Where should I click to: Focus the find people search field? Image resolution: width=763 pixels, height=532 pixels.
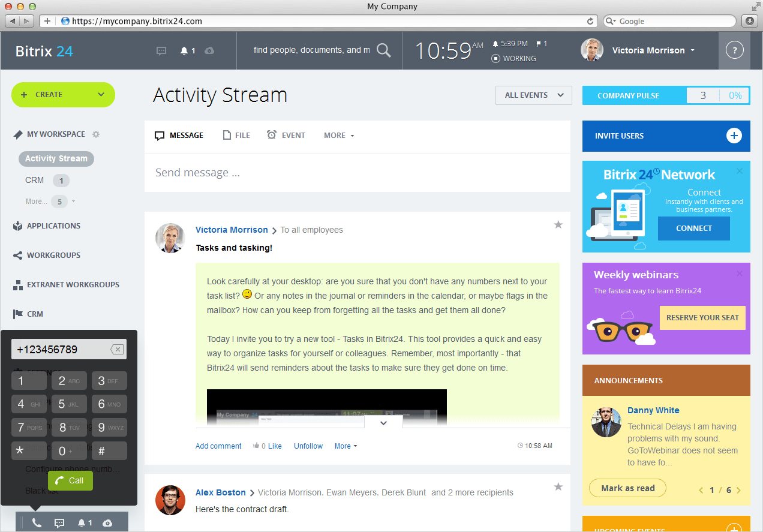pos(312,50)
